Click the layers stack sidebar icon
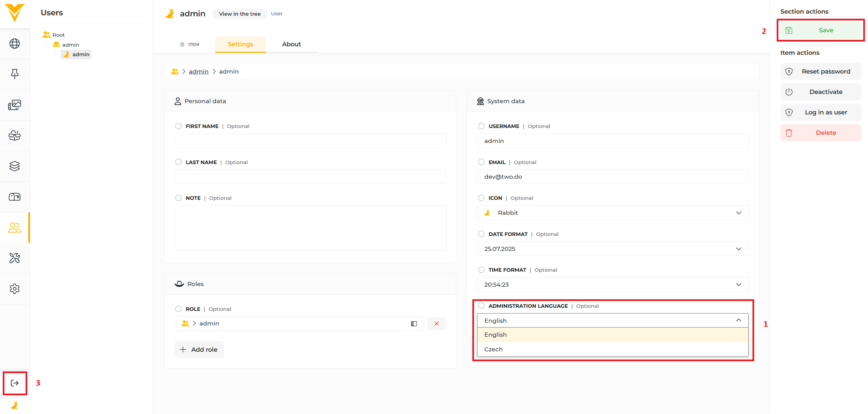Viewport: 868px width, 414px height. pyautogui.click(x=15, y=166)
